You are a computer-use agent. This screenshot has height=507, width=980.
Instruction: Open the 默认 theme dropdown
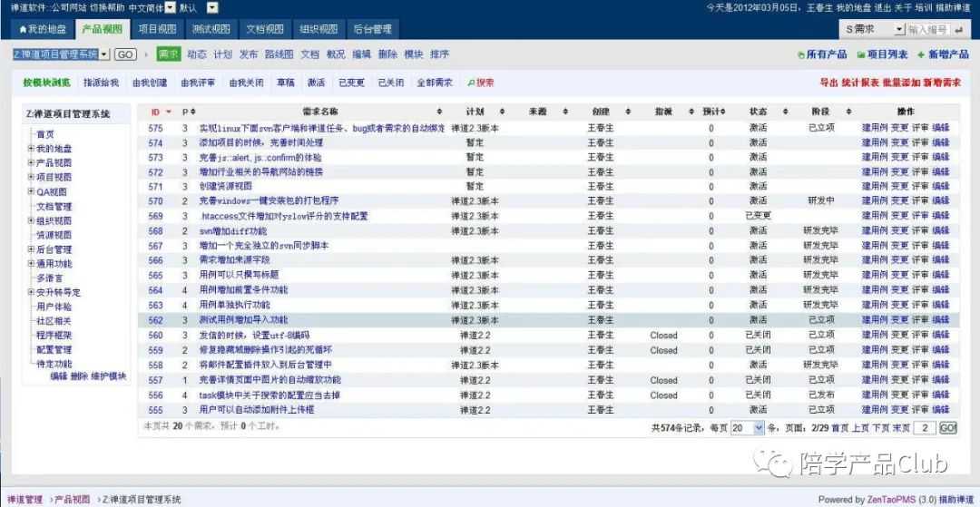(212, 8)
